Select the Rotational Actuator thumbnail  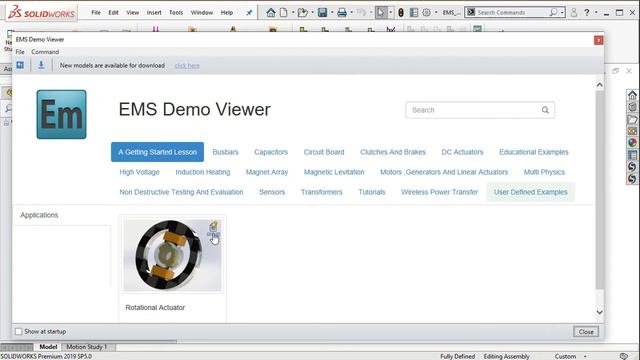coord(173,256)
